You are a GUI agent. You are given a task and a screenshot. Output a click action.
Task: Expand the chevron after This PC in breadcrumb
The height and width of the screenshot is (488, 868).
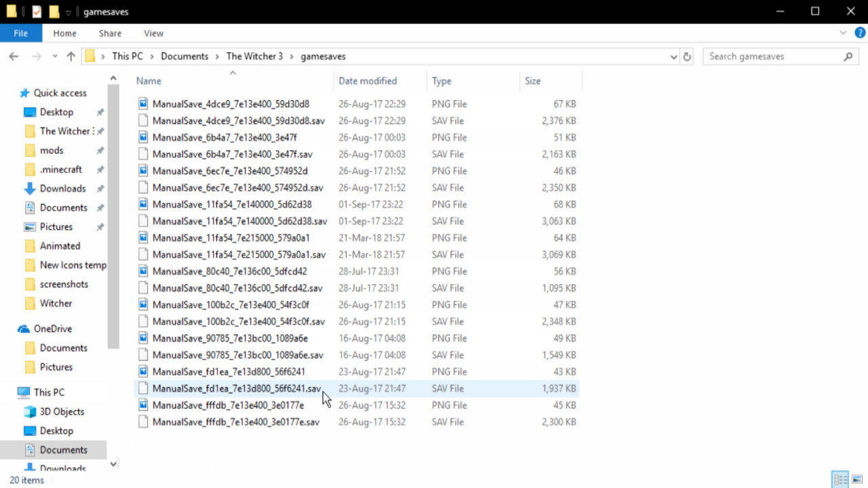click(153, 56)
